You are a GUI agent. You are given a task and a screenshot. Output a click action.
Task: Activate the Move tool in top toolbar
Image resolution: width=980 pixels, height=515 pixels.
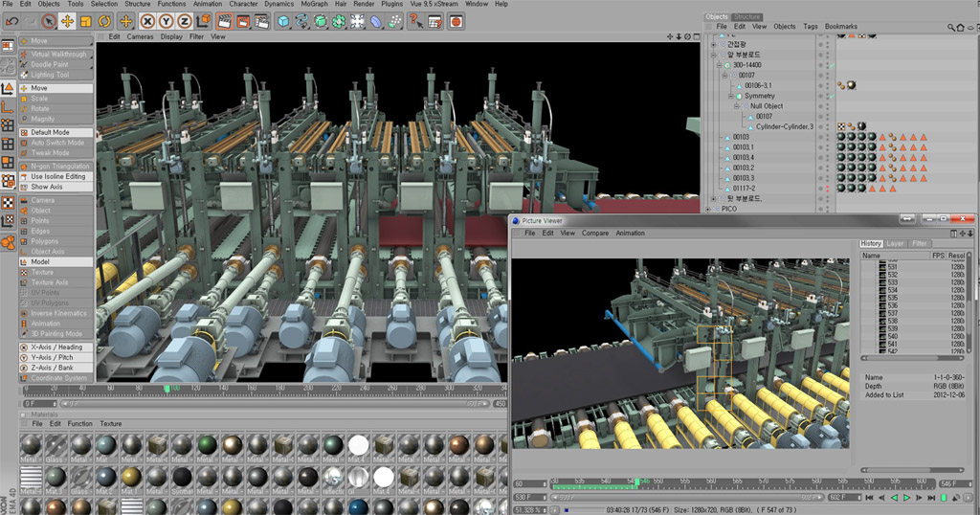coord(67,21)
